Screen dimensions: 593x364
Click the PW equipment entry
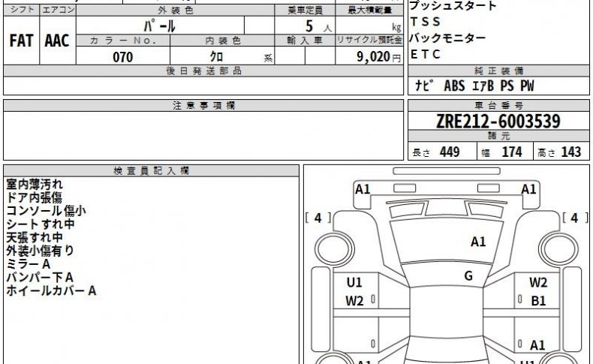[x=527, y=86]
